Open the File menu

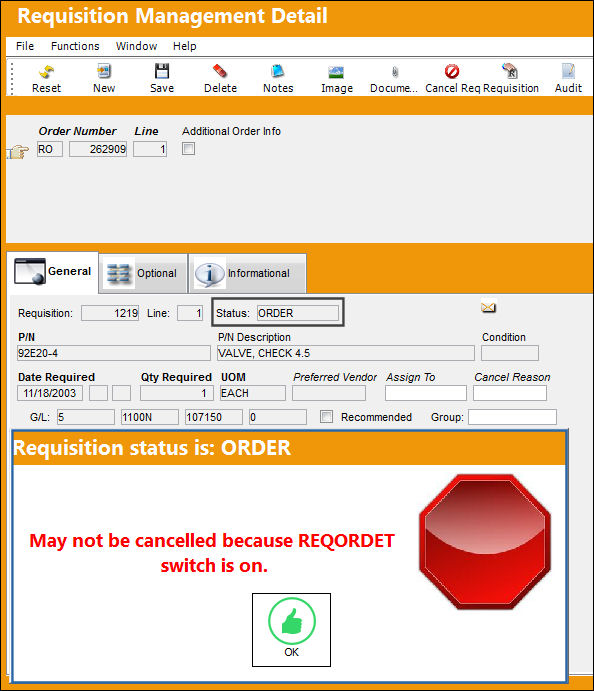click(25, 46)
